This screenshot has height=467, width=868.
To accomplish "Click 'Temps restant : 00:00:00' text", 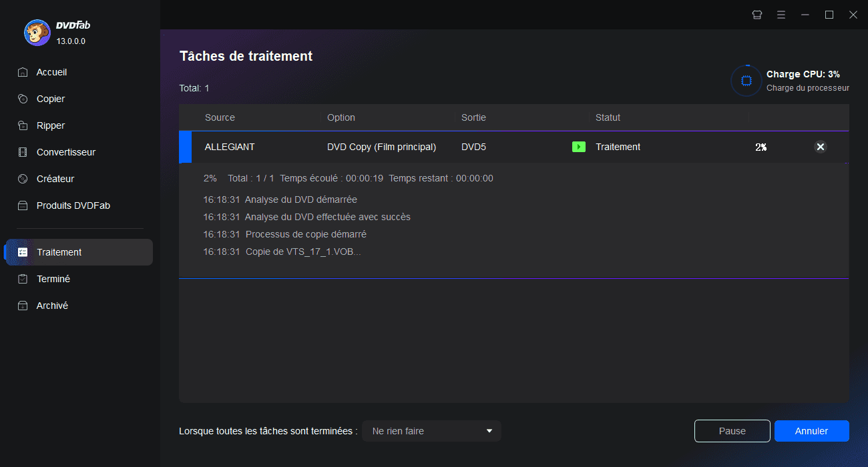I will click(x=441, y=178).
